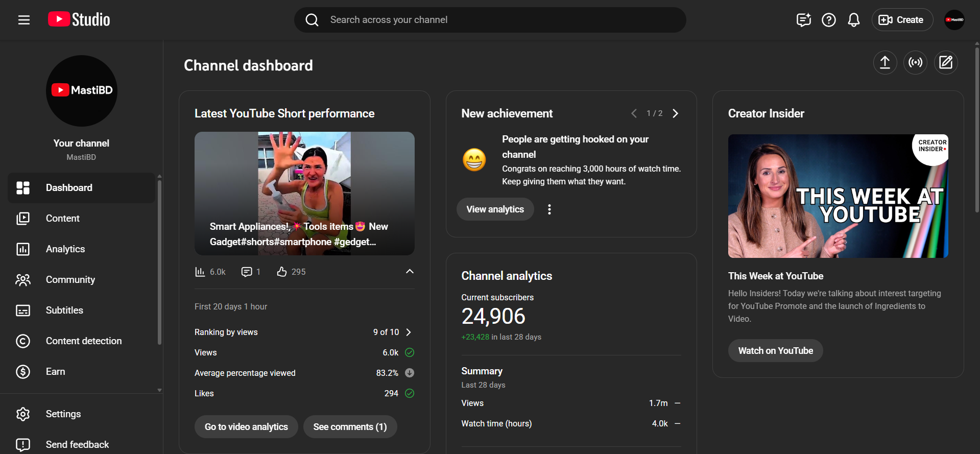The height and width of the screenshot is (454, 980).
Task: Open the Analytics sidebar item
Action: (65, 249)
